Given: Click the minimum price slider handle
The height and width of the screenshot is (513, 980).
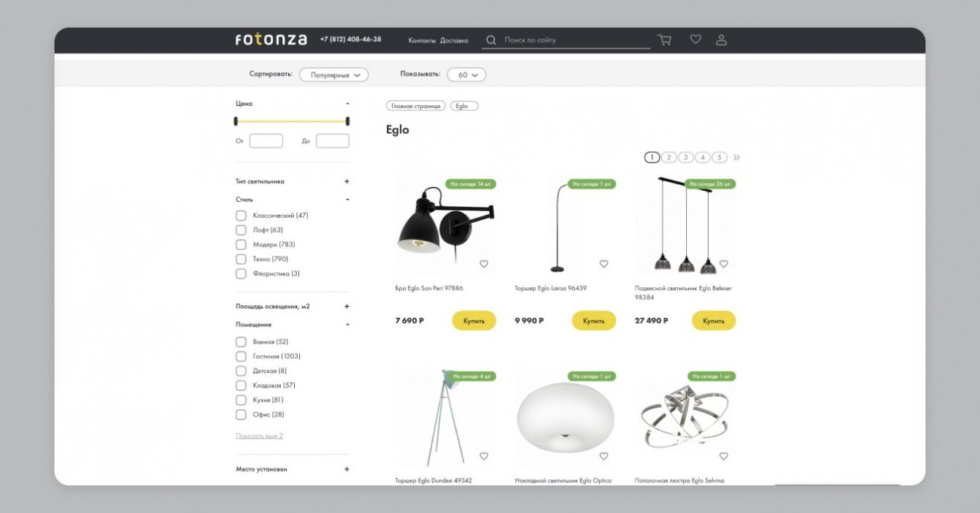Looking at the screenshot, I should click(235, 121).
